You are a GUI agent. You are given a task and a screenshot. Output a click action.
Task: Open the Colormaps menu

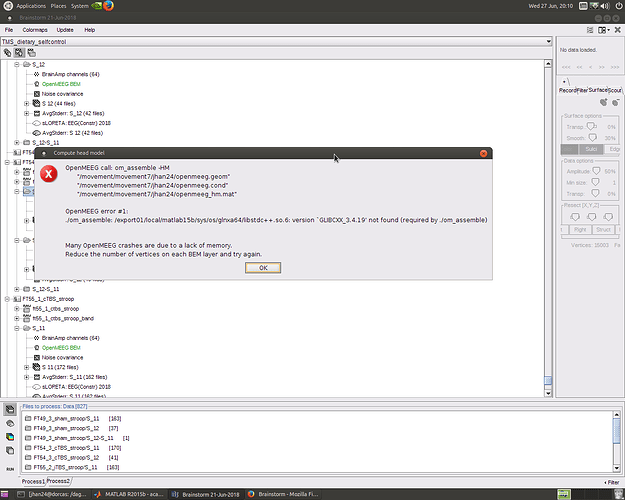pyautogui.click(x=37, y=30)
